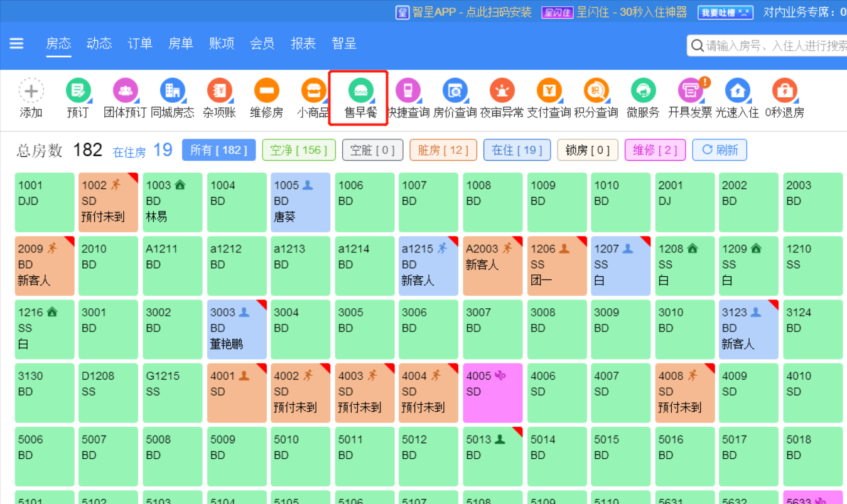Select room card D1208 SS
The width and height of the screenshot is (847, 504).
click(108, 394)
